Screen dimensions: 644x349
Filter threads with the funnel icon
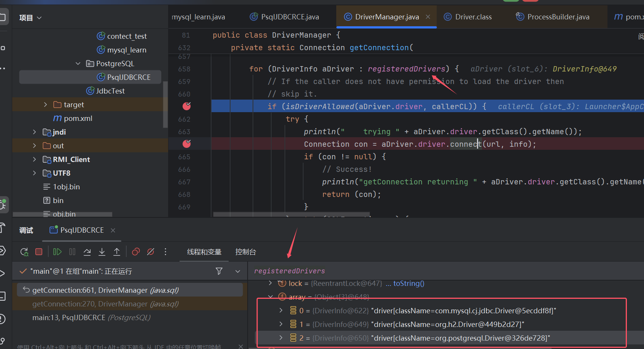tap(219, 271)
